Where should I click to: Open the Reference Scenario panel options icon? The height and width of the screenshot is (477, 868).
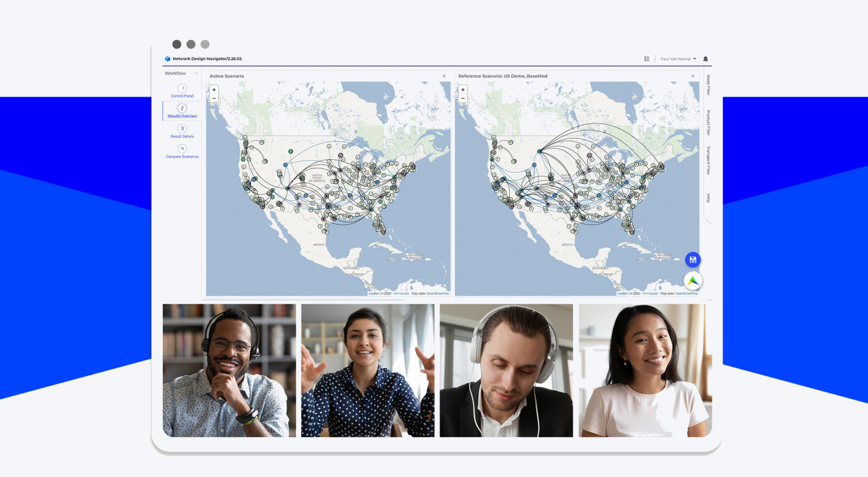pos(693,76)
